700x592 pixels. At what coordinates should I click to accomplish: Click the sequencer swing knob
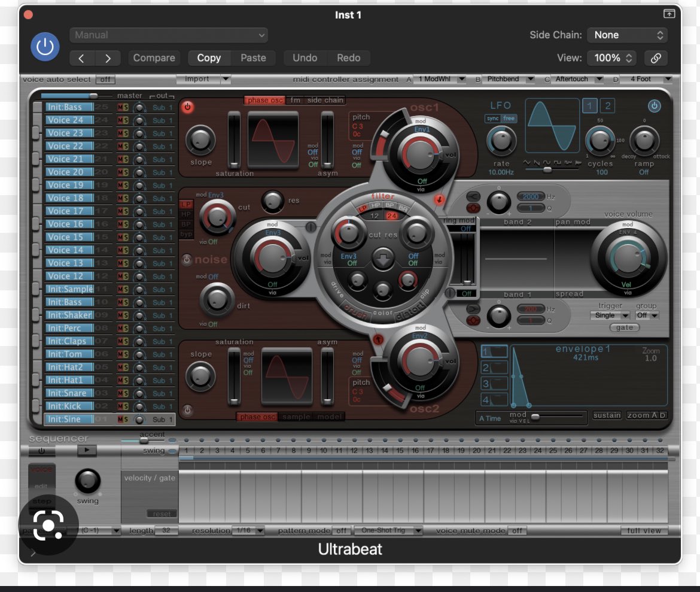(x=87, y=481)
